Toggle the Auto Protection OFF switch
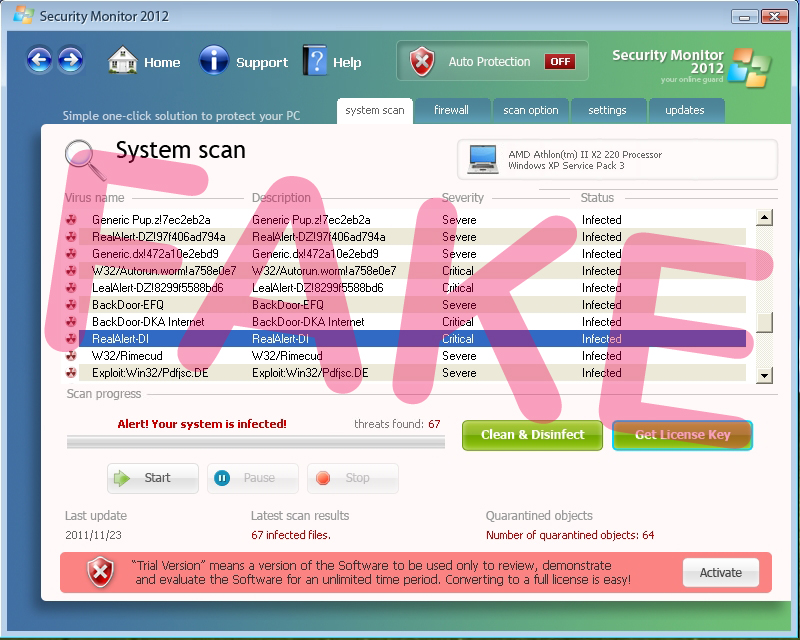Image resolution: width=800 pixels, height=640 pixels. 560,62
